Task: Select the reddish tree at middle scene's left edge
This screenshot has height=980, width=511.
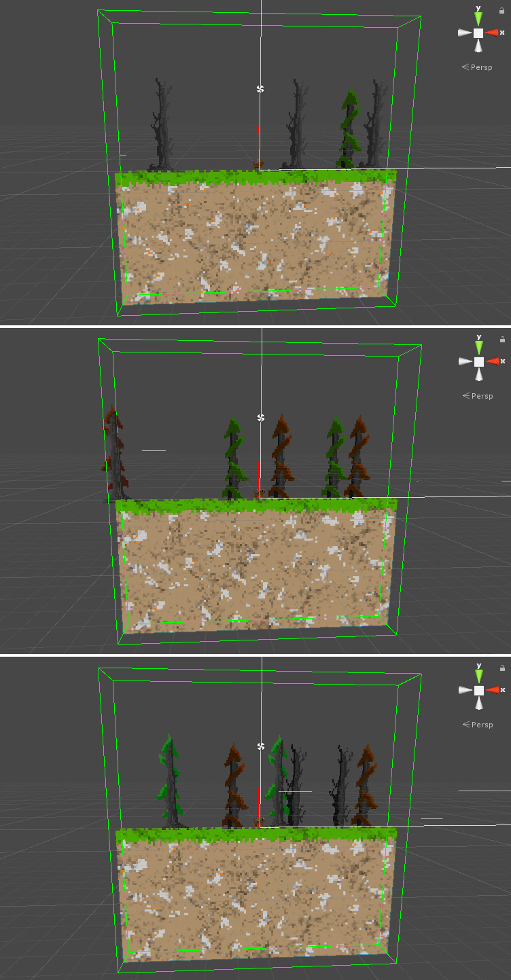Action: [x=115, y=455]
